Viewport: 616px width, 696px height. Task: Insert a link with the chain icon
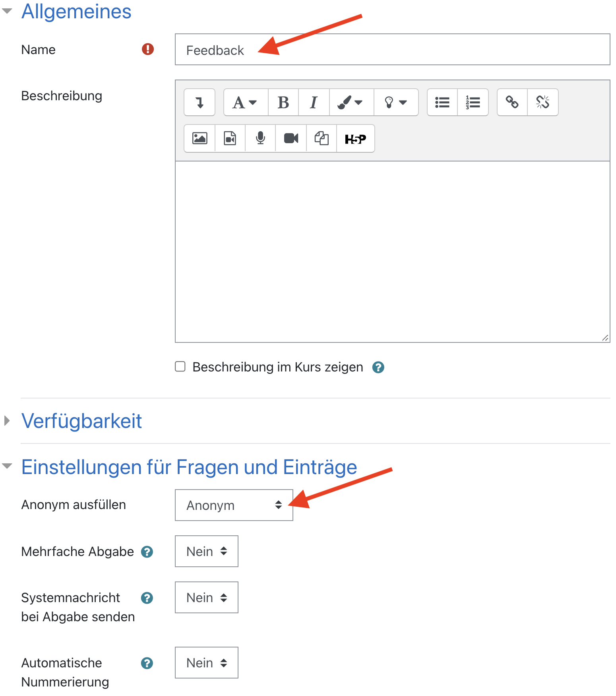[512, 103]
